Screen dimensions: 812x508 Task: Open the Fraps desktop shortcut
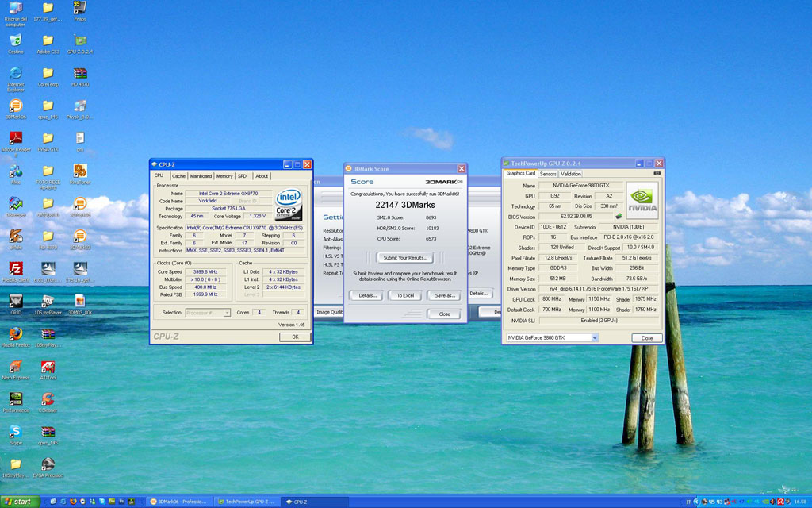coord(80,9)
